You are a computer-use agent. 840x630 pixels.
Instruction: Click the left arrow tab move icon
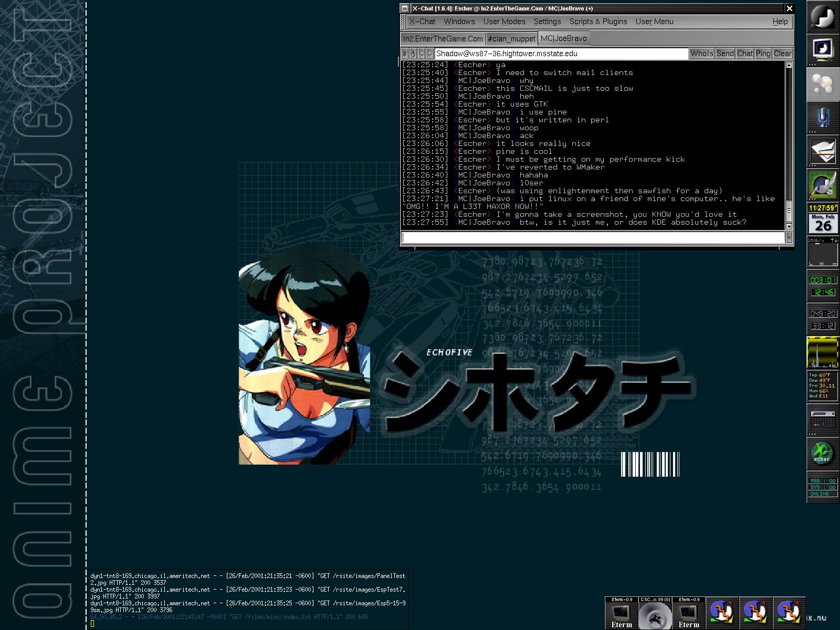(x=422, y=54)
